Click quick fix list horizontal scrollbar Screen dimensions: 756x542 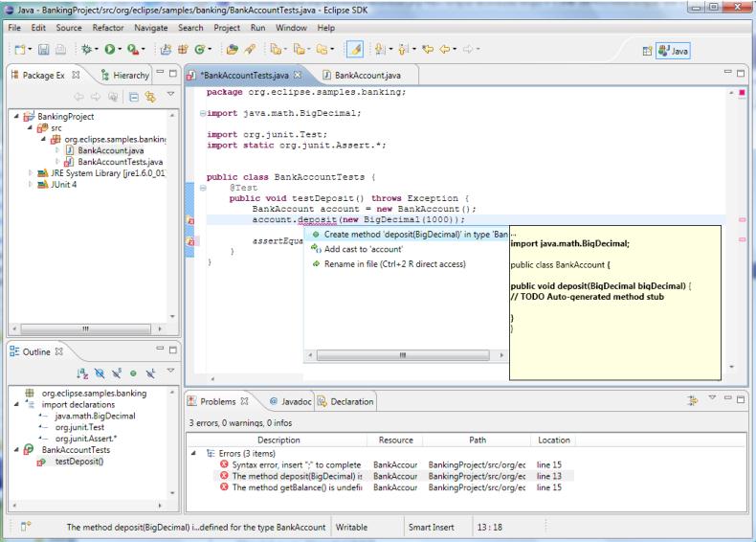click(403, 355)
